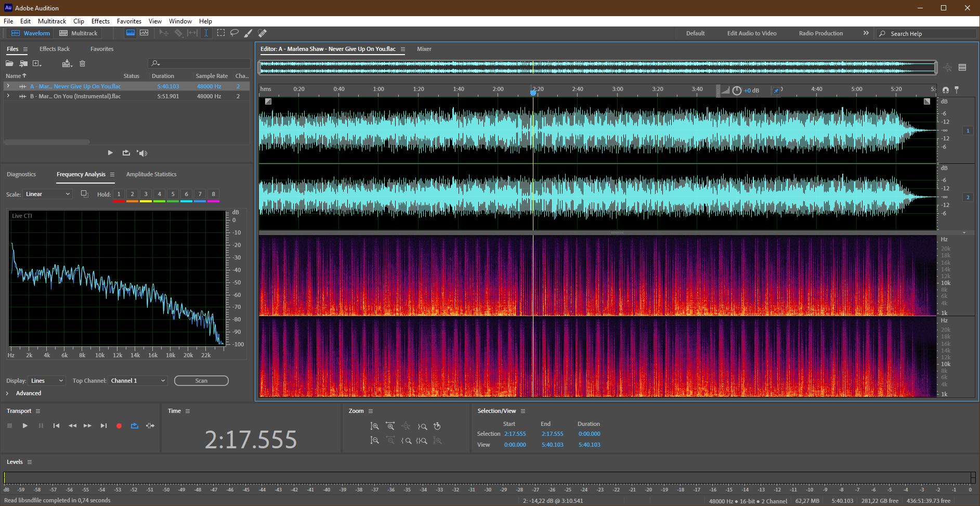Open the Scale dropdown set to Linear
Screen dimensions: 980x506
pyautogui.click(x=48, y=194)
